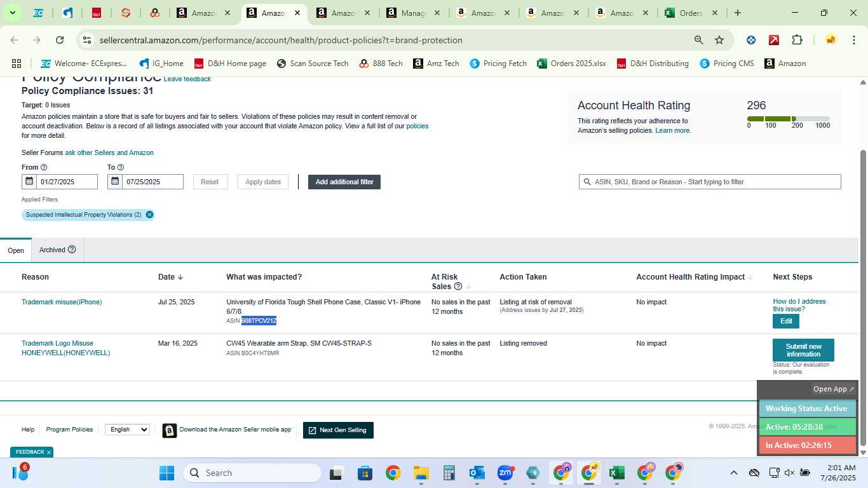Remove Suspected Intellectual Property Violations filter
The image size is (868, 488).
coord(149,215)
